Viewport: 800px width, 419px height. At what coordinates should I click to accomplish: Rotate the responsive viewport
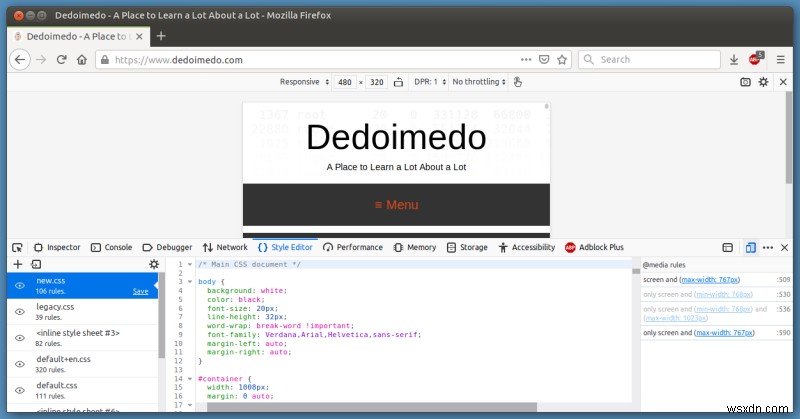(x=398, y=82)
